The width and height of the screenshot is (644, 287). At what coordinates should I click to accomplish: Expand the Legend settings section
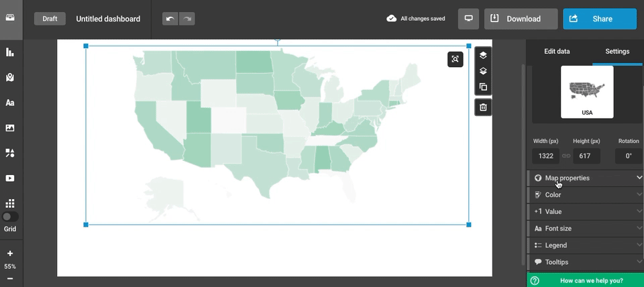tap(585, 245)
